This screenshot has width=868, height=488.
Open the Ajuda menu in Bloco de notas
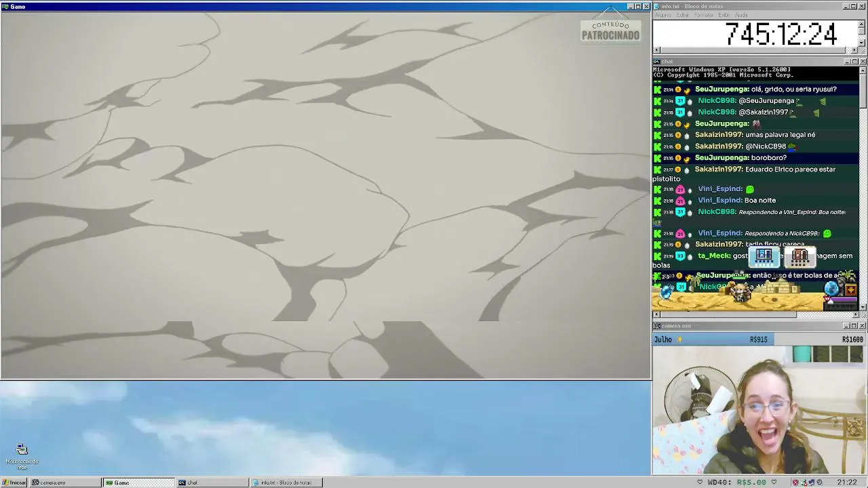(741, 15)
